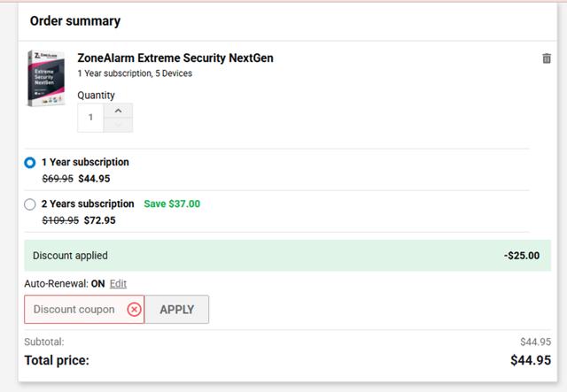Click the APPLY coupon button
Image resolution: width=567 pixels, height=392 pixels.
177,310
